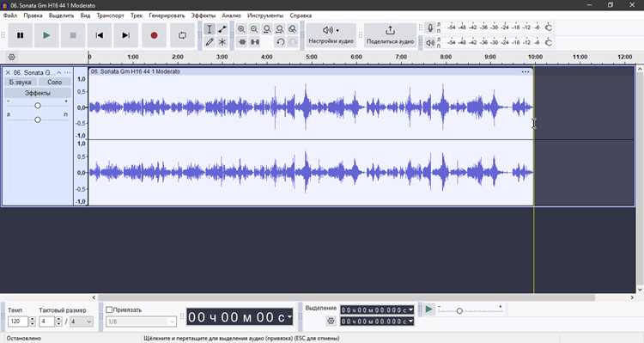
Task: Open selection toolbar gear settings
Action: [331, 321]
